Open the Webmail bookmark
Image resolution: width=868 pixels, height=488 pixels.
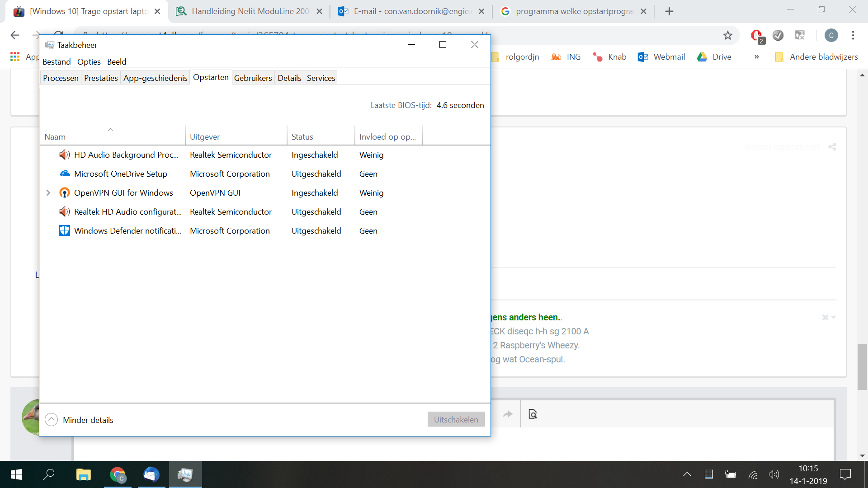[661, 56]
